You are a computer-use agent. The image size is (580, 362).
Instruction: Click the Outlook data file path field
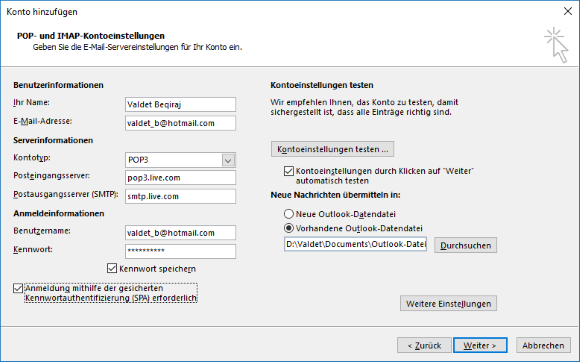pos(355,244)
